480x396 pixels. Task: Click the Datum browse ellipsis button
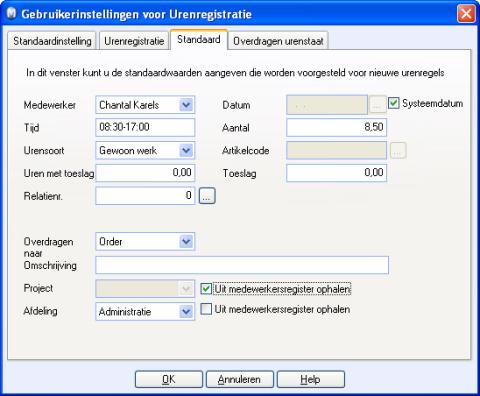pos(377,105)
